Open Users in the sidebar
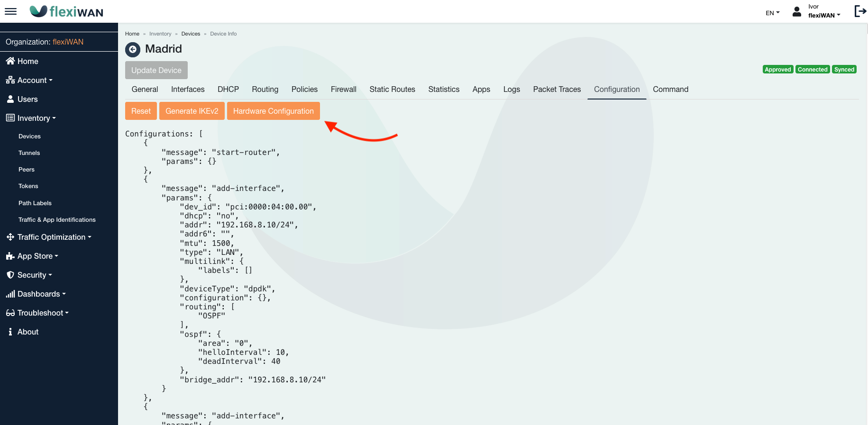868x425 pixels. 27,99
